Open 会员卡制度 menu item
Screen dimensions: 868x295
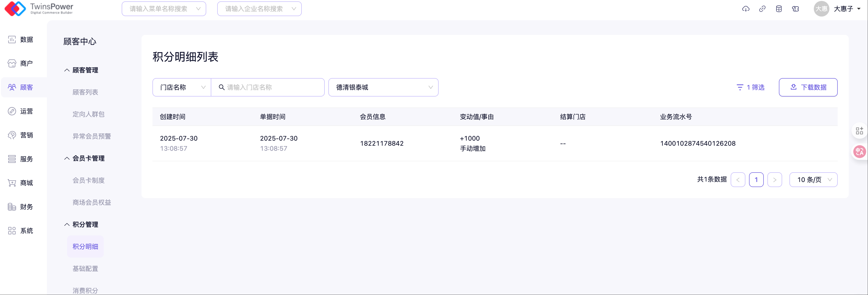point(89,180)
